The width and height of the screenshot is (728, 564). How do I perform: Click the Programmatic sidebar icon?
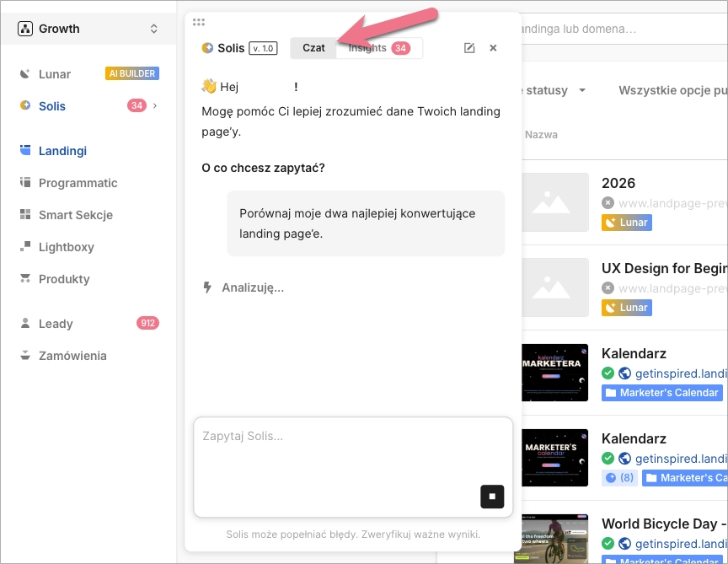(25, 182)
